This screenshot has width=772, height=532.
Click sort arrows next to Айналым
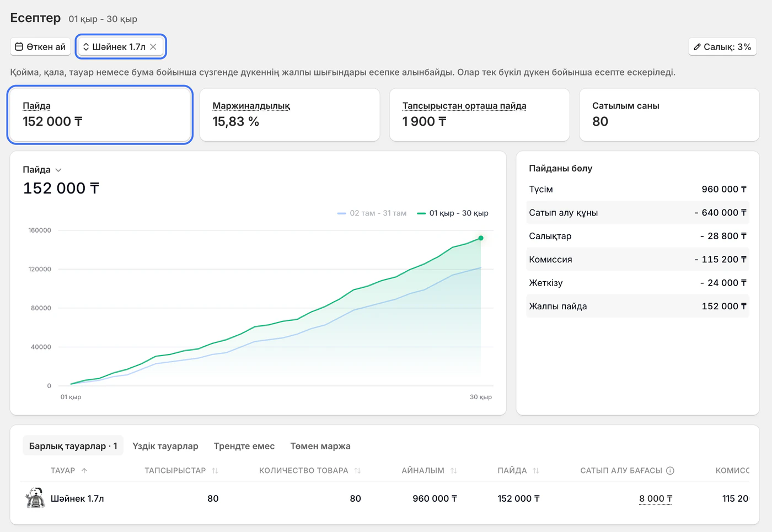tap(453, 470)
